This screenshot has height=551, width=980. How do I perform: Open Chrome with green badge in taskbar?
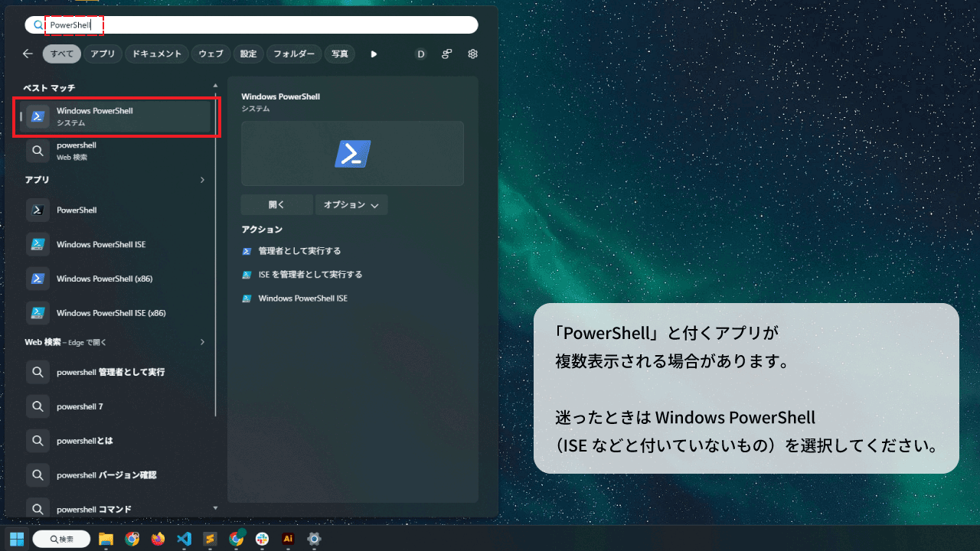237,539
